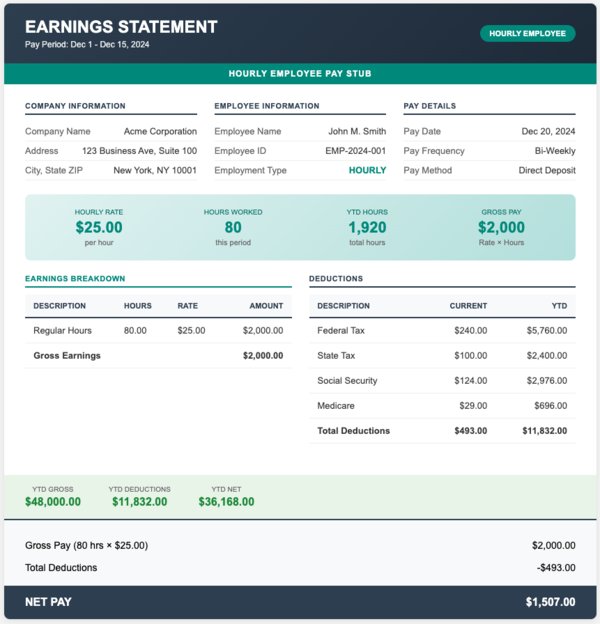The width and height of the screenshot is (600, 624).
Task: Click the AMOUNT column header
Action: pos(266,306)
